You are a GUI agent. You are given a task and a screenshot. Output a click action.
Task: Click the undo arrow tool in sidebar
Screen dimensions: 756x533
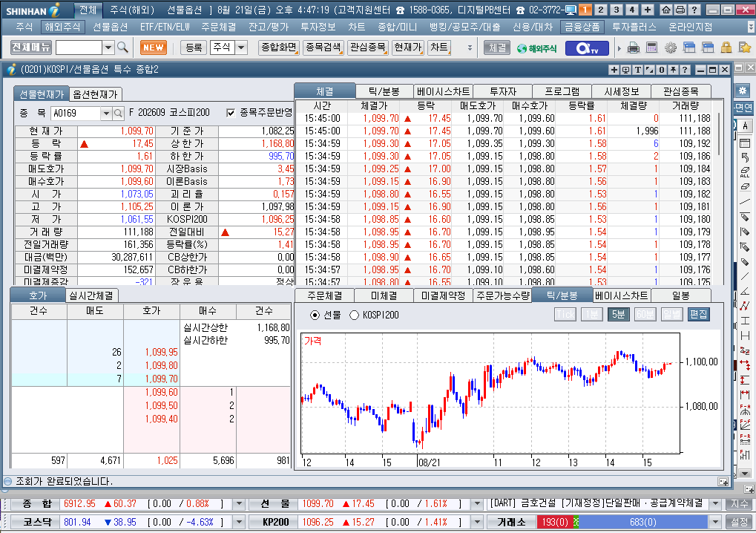745,157
